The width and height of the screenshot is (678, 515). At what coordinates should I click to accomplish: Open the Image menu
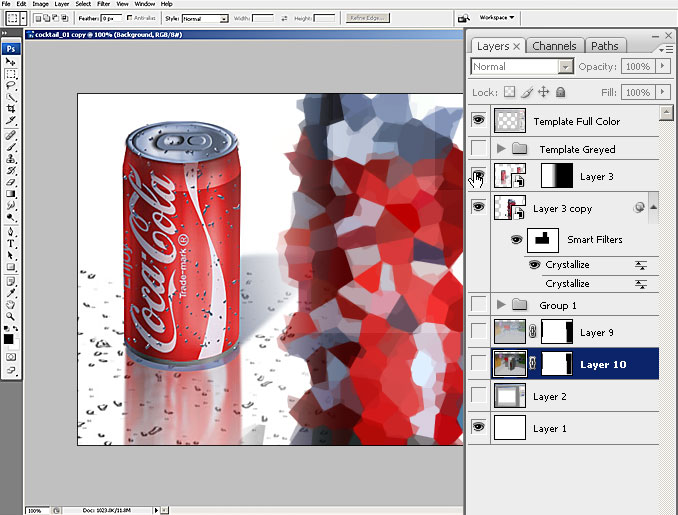40,4
